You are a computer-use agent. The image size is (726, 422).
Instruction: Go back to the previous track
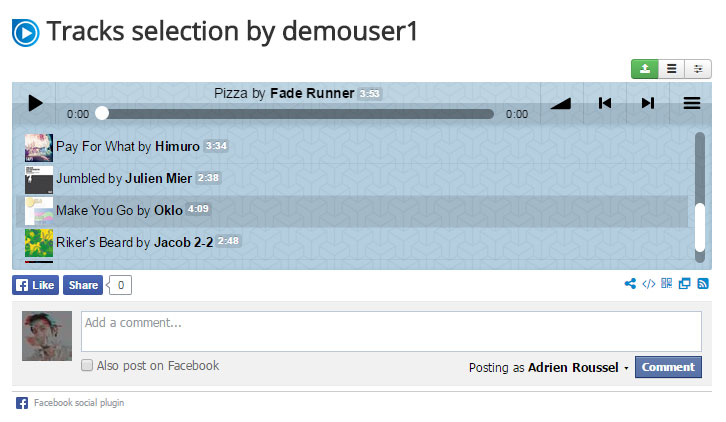pos(605,103)
